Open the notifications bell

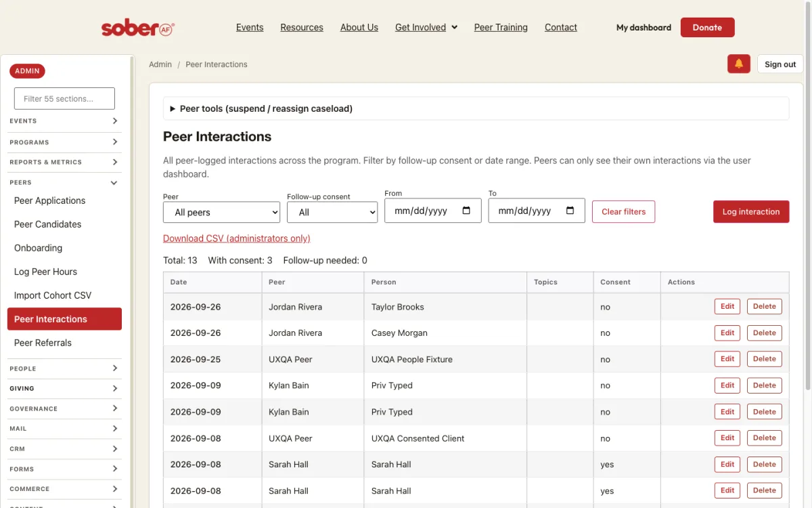coord(739,64)
